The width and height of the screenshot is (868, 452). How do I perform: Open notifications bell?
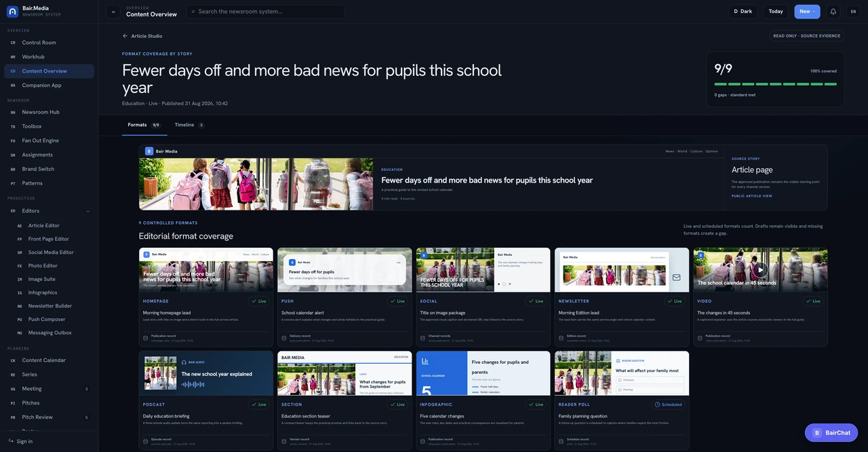point(833,12)
